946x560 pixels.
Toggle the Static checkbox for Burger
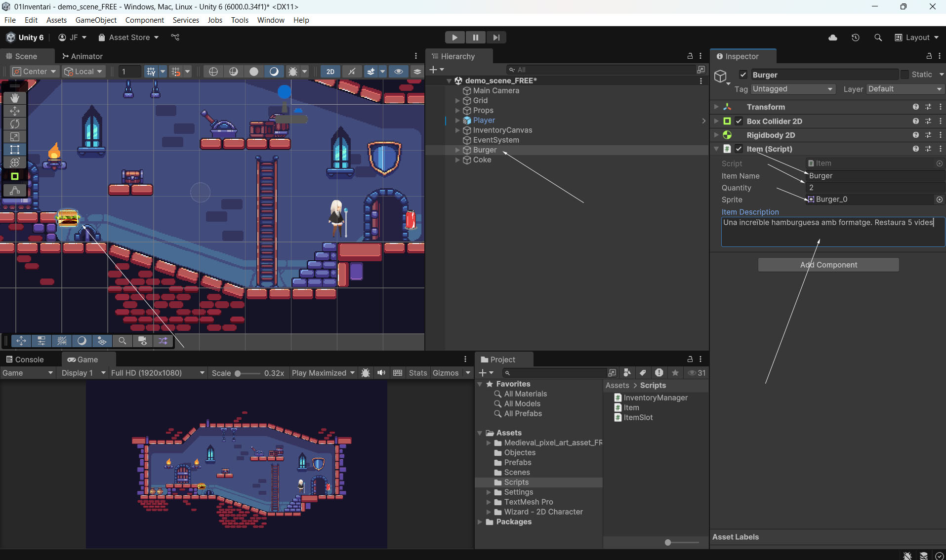(x=905, y=75)
